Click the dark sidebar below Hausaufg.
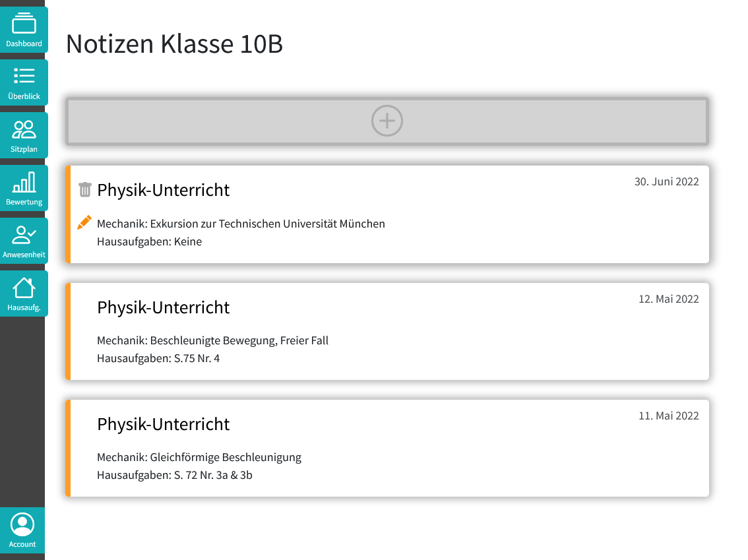 click(x=22, y=409)
